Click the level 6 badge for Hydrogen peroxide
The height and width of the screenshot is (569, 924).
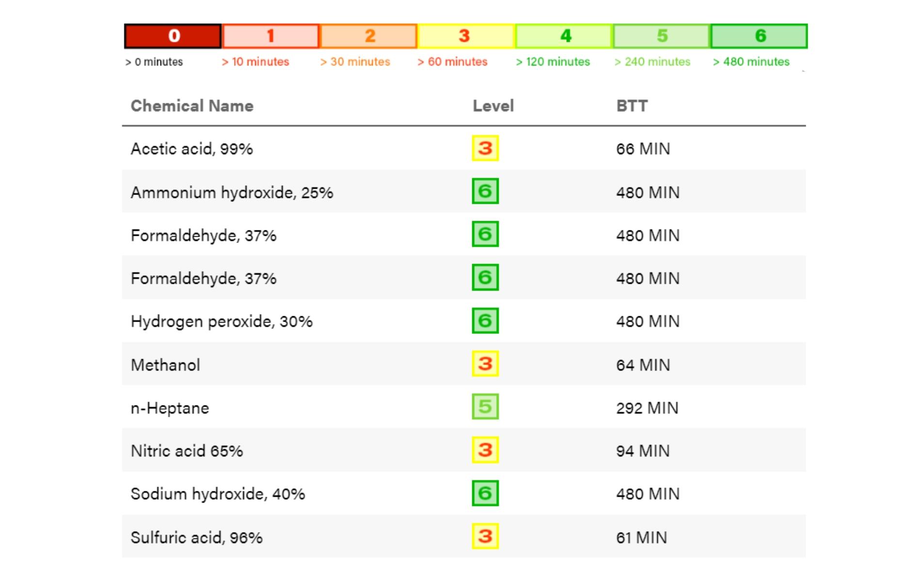(485, 321)
